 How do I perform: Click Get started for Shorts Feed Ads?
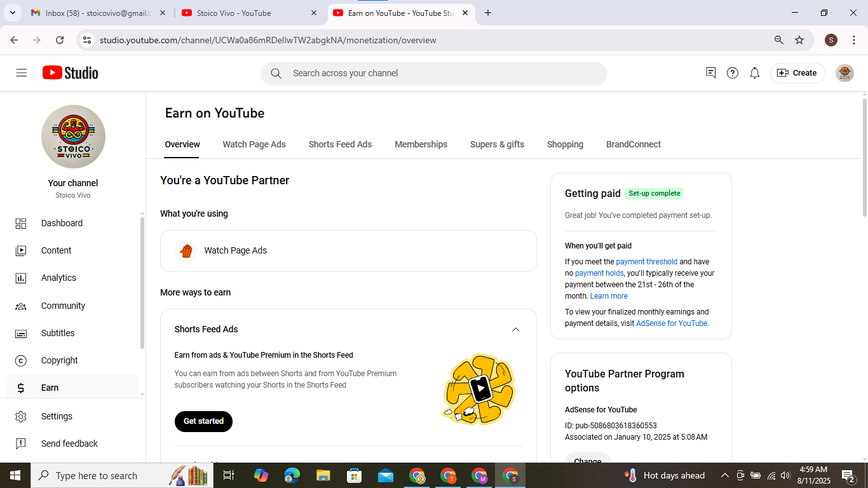coord(203,421)
